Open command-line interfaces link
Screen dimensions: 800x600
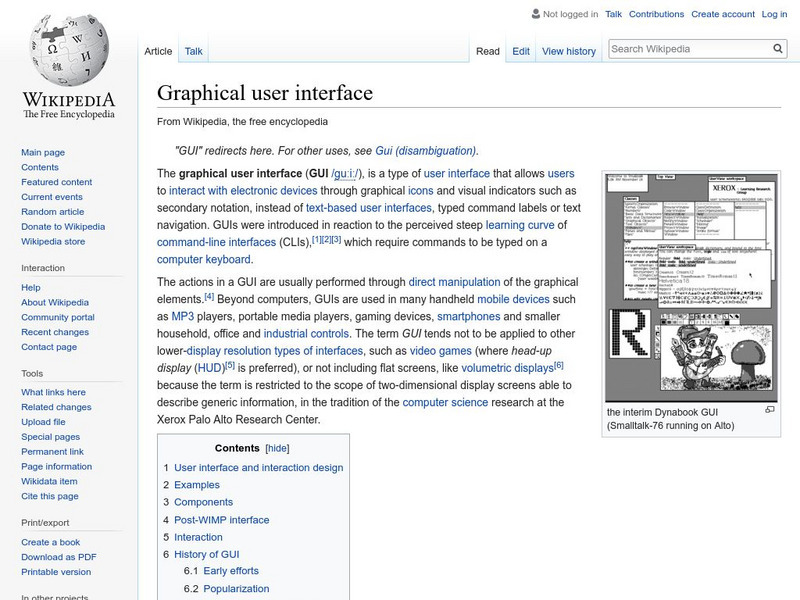(216, 242)
